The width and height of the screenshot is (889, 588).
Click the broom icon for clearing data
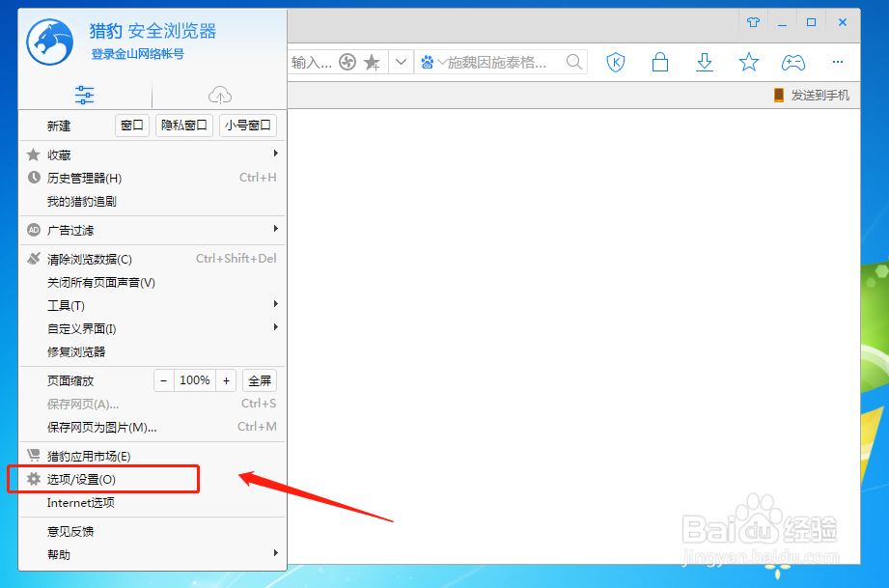click(x=34, y=259)
